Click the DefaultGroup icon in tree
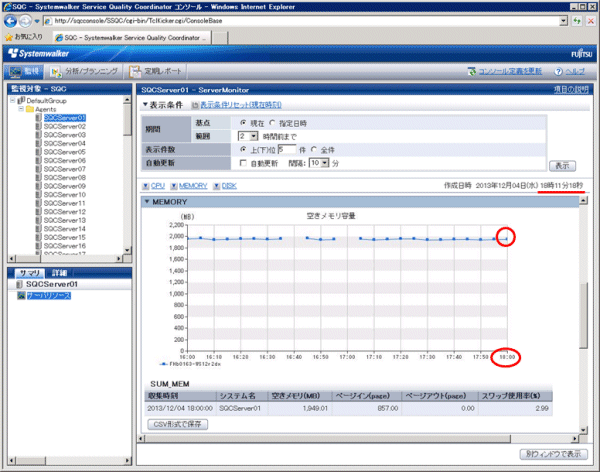Viewport: 600px width, 472px height. tap(21, 101)
